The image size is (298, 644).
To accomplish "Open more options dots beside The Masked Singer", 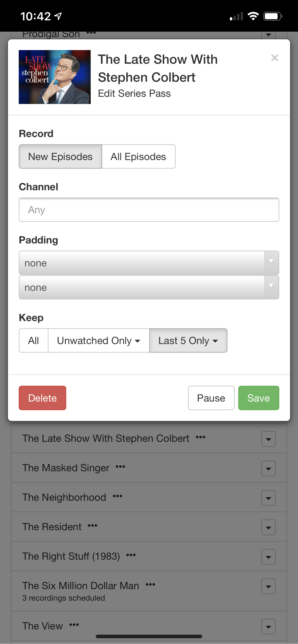I will pyautogui.click(x=120, y=467).
